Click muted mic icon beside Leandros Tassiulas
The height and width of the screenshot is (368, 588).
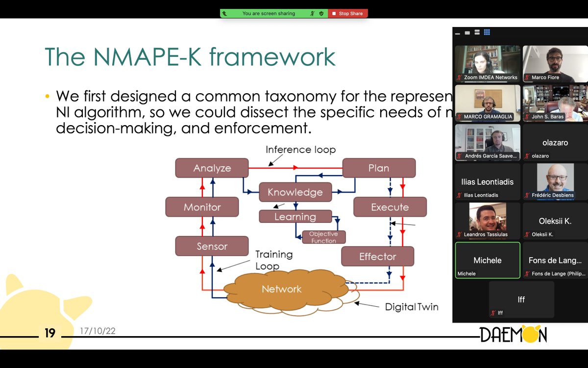[460, 235]
